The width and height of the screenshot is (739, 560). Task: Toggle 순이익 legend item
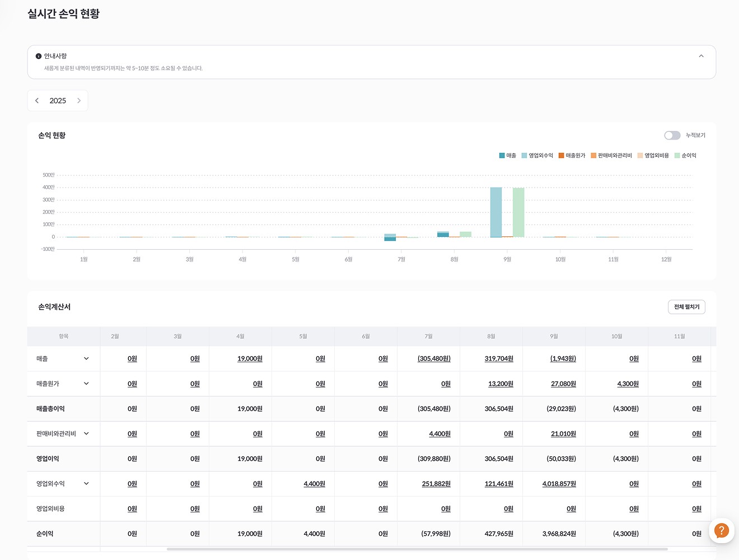(x=686, y=156)
